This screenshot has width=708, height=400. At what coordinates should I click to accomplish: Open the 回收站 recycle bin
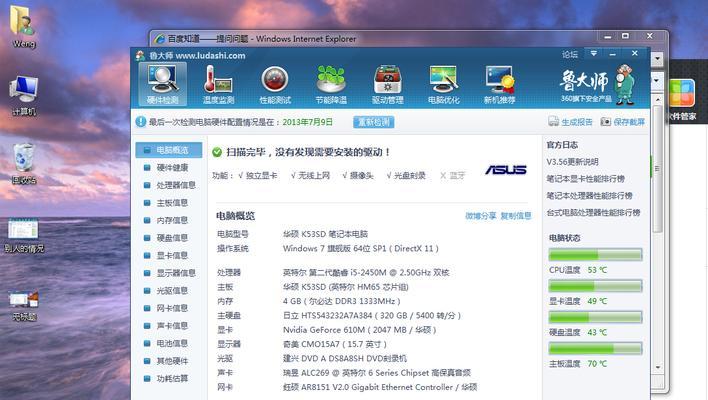(x=23, y=164)
